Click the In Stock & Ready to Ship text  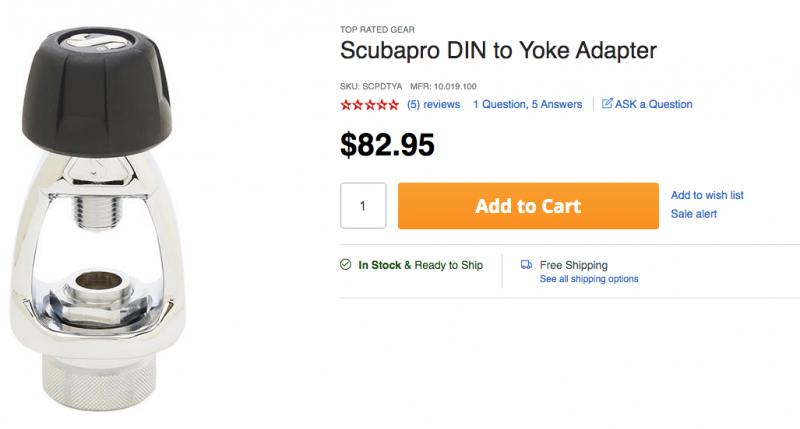point(421,265)
